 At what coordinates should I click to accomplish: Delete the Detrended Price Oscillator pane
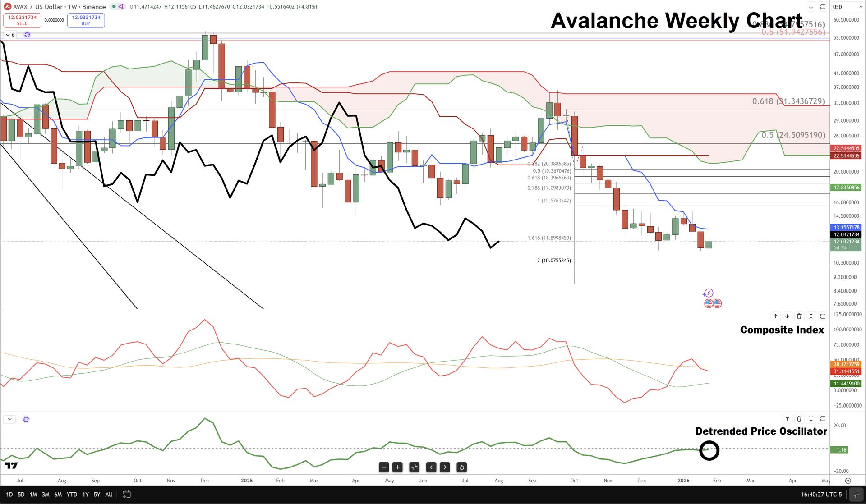pyautogui.click(x=799, y=419)
